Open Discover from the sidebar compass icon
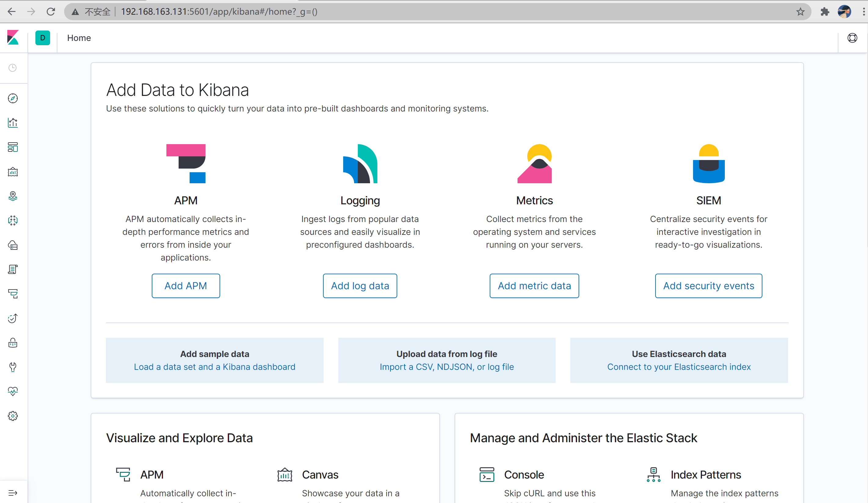The width and height of the screenshot is (868, 503). click(x=13, y=99)
